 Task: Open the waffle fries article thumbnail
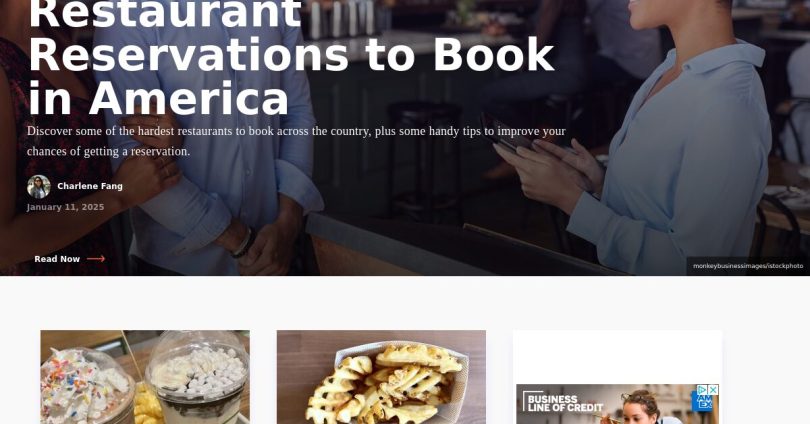pos(381,377)
